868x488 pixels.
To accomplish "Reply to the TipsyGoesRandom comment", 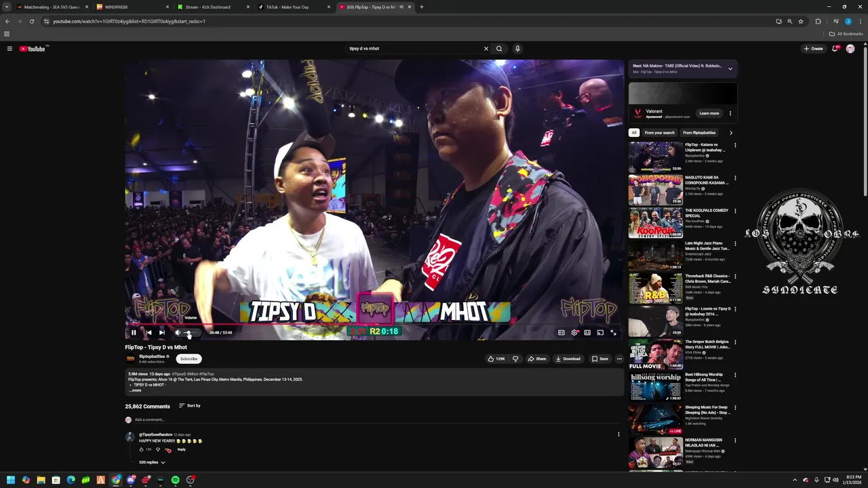I will point(182,449).
